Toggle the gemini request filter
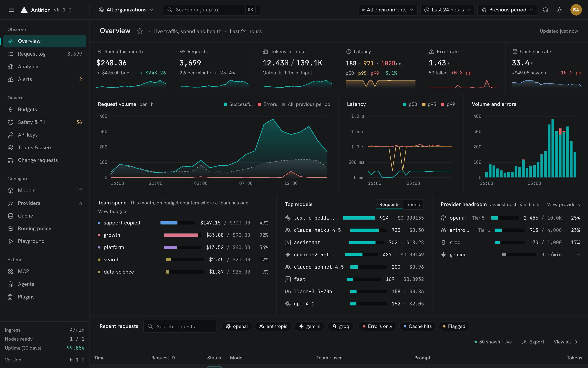Screen dimensions: 588x368 pyautogui.click(x=310, y=326)
